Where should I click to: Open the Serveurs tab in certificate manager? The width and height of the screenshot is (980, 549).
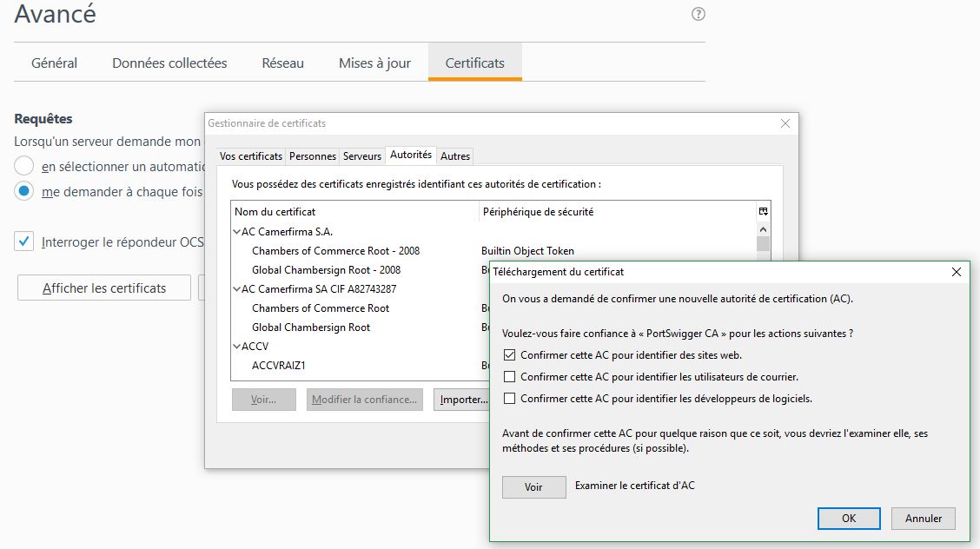pyautogui.click(x=361, y=156)
